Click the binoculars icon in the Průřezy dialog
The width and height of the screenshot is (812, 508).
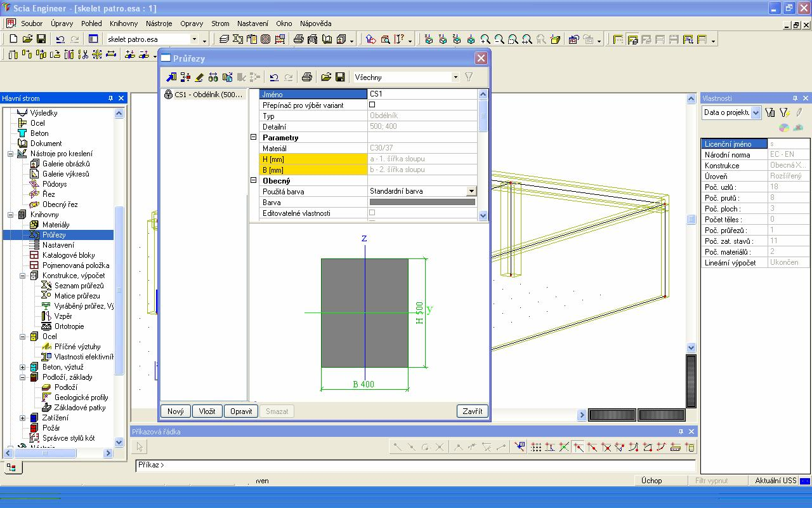pos(213,77)
